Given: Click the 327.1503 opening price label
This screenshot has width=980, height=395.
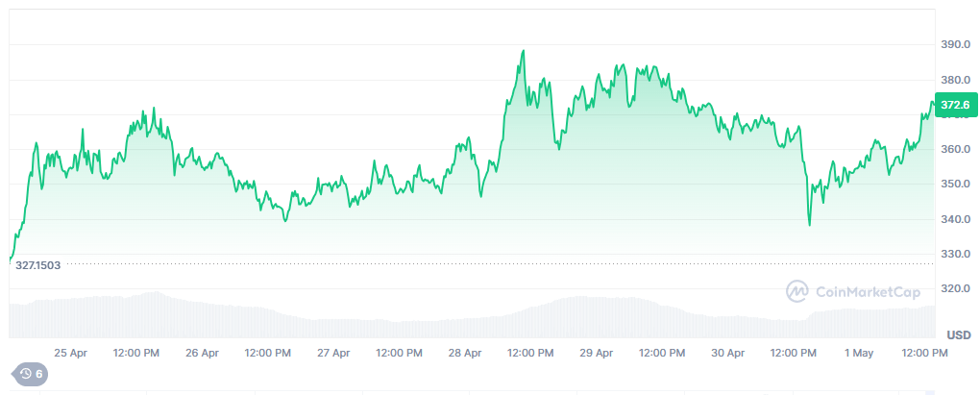Looking at the screenshot, I should tap(37, 264).
